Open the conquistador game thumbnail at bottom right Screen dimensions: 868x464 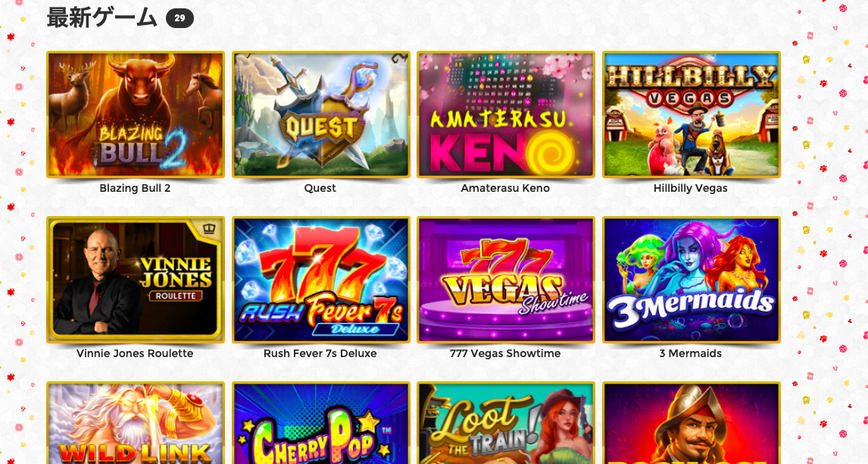tap(692, 423)
